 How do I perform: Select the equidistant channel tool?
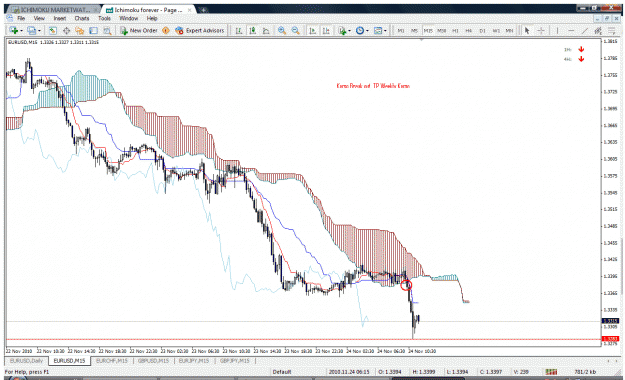pos(598,30)
